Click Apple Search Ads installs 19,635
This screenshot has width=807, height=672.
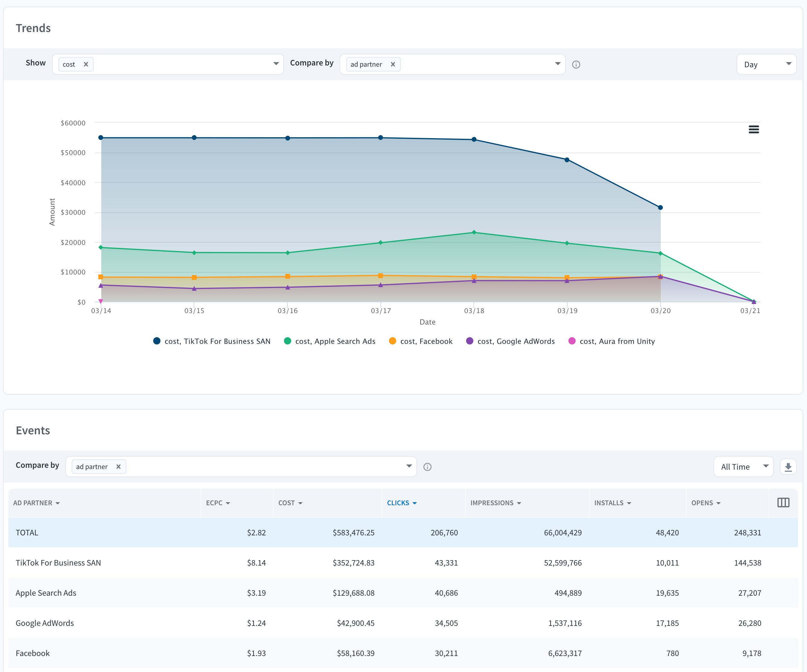tap(667, 593)
